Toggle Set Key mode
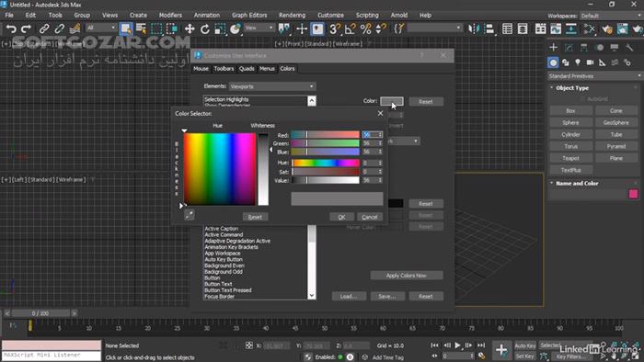This screenshot has height=362, width=644. (x=525, y=356)
